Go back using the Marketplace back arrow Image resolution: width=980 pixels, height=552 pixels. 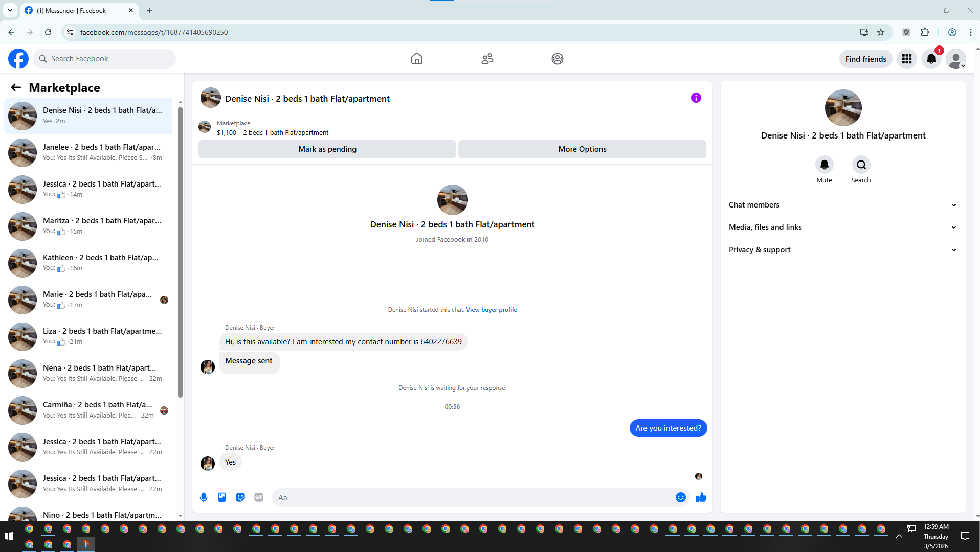click(16, 88)
